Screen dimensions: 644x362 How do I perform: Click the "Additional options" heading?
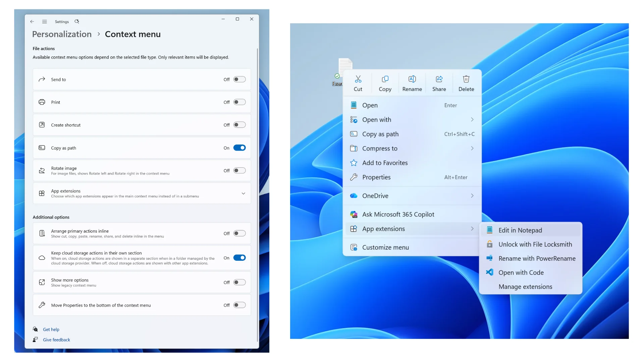tap(51, 217)
